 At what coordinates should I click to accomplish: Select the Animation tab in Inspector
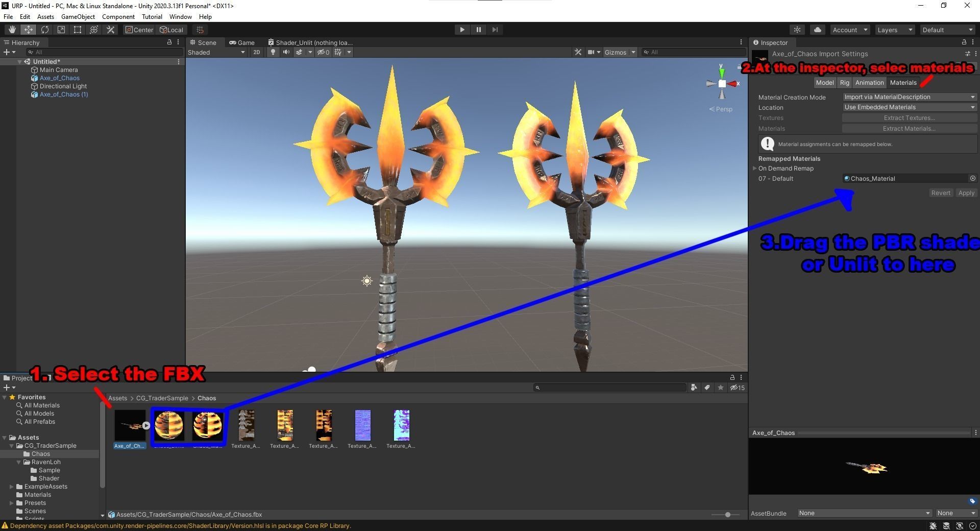(869, 83)
